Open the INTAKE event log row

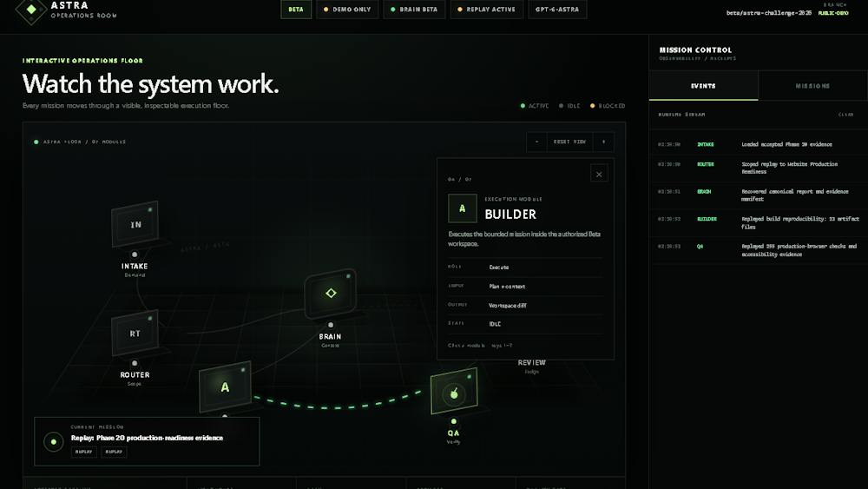(759, 144)
